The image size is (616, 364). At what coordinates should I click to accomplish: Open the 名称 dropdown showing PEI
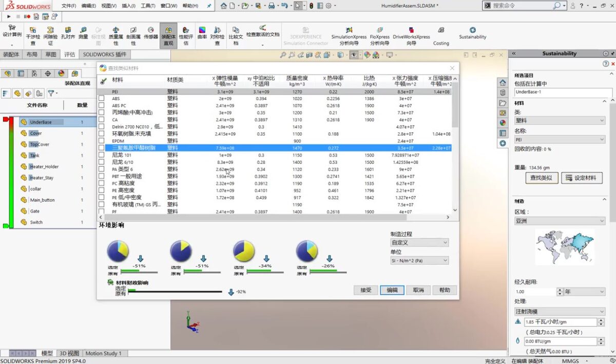click(560, 139)
